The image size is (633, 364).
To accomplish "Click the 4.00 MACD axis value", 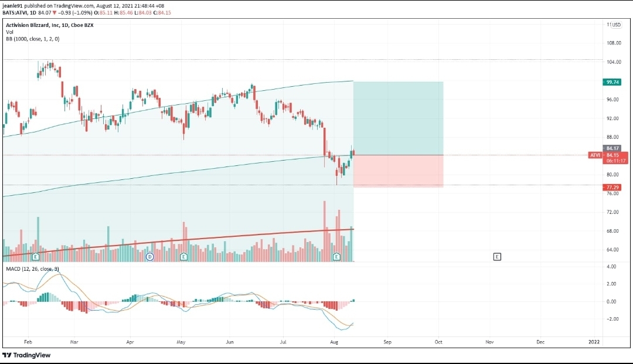I will point(611,266).
